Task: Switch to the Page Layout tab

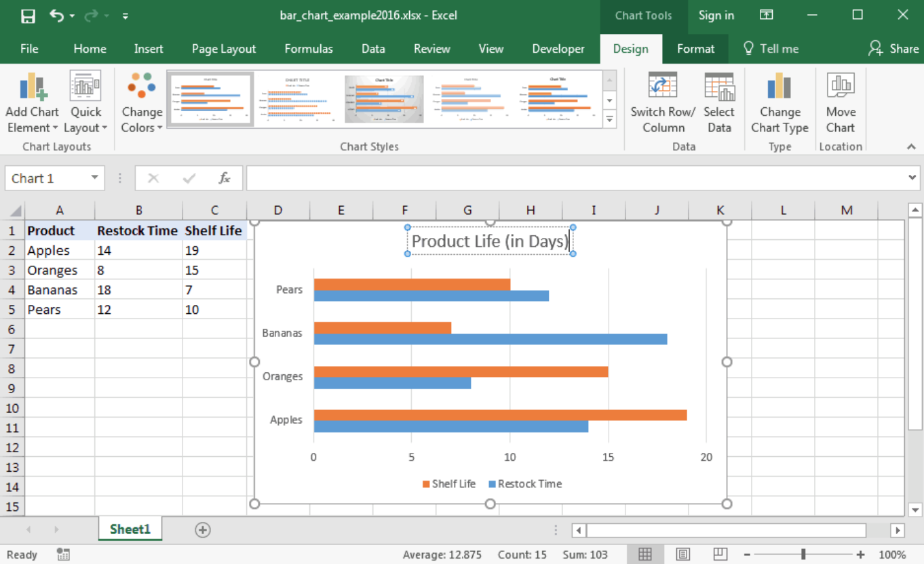Action: [224, 49]
